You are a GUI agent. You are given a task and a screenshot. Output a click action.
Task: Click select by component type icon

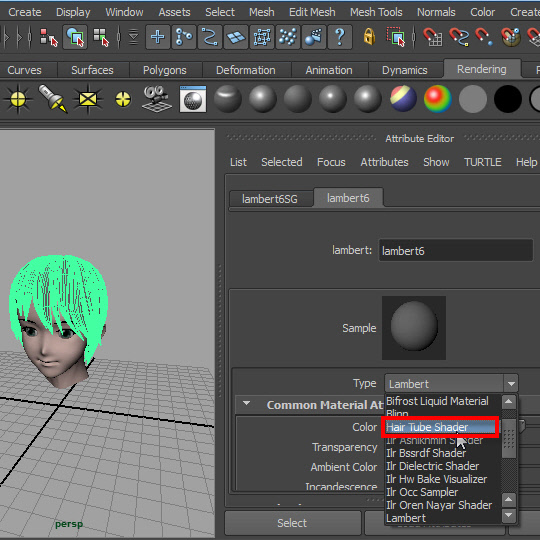[x=101, y=37]
